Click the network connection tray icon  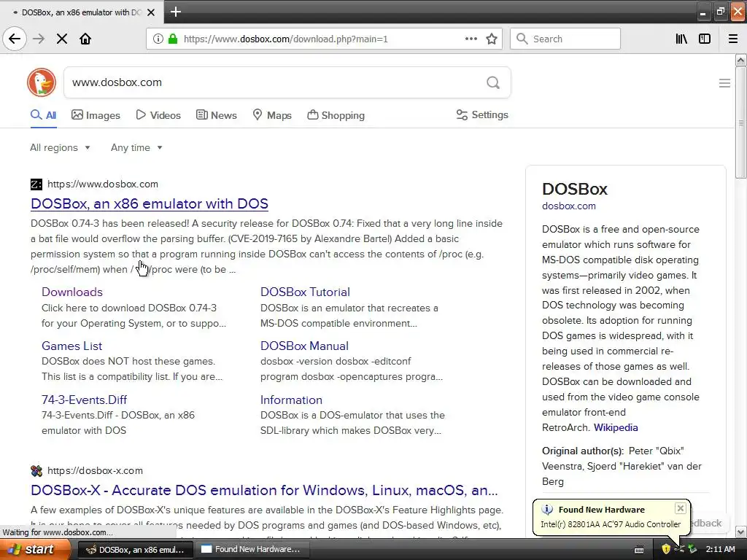[679, 549]
